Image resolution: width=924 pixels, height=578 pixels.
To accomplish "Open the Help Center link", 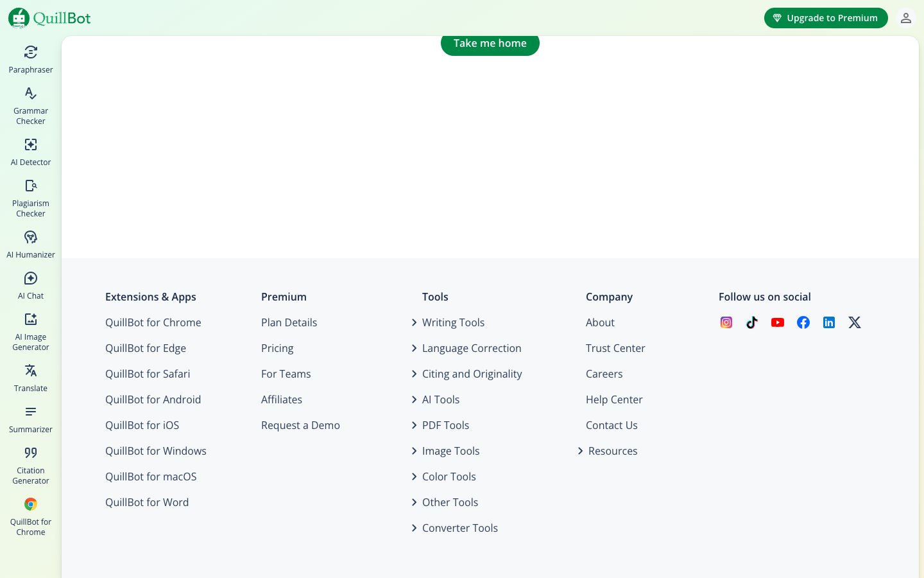I will [614, 399].
